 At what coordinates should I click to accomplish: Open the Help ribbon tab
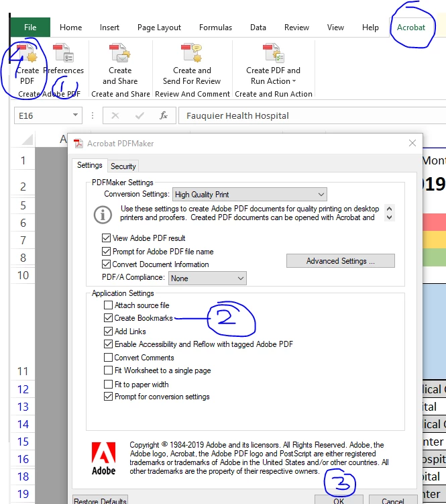point(370,28)
